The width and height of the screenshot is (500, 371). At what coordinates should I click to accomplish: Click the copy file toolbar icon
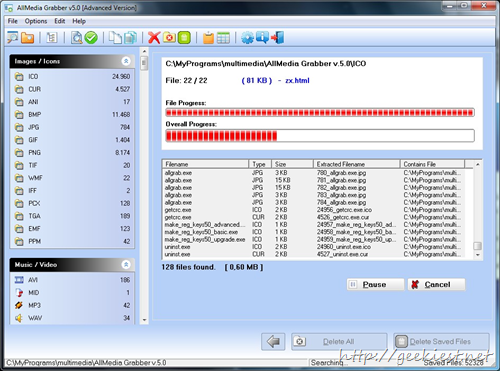[115, 38]
